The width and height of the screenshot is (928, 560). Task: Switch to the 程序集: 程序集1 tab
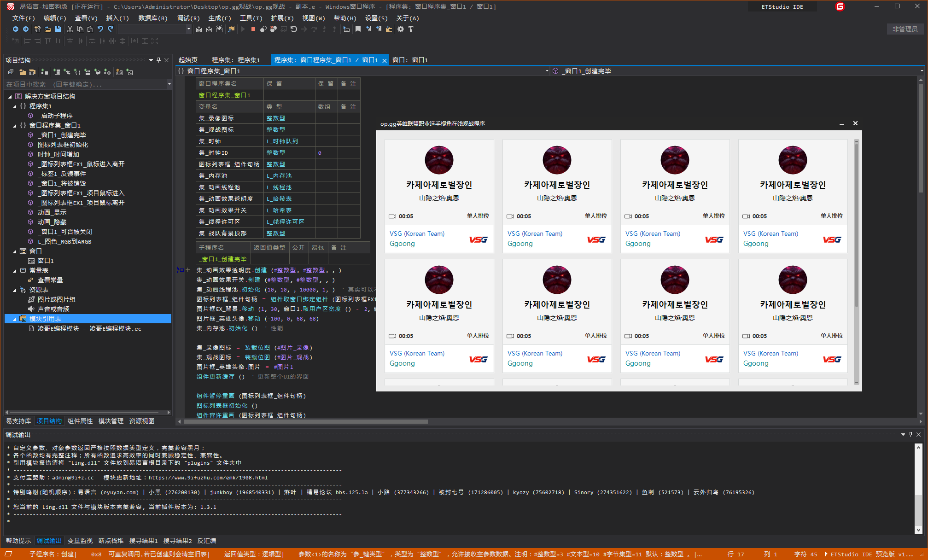coord(236,60)
